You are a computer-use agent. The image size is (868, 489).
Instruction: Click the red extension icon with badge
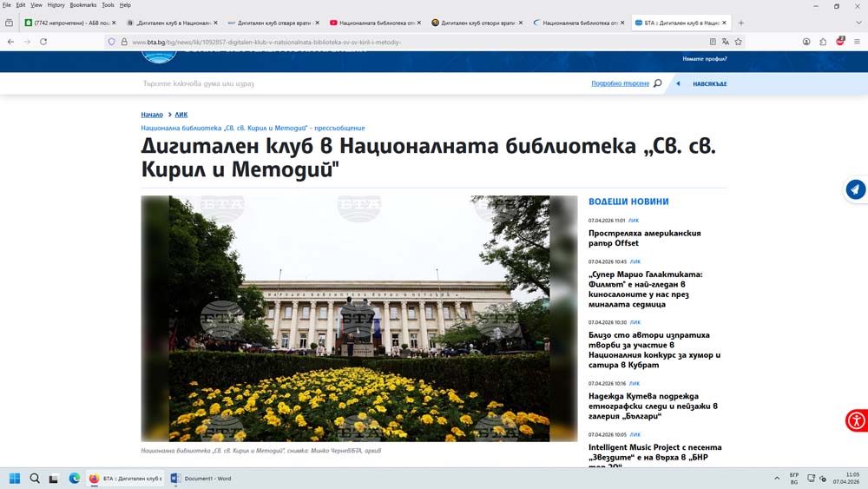coord(840,41)
